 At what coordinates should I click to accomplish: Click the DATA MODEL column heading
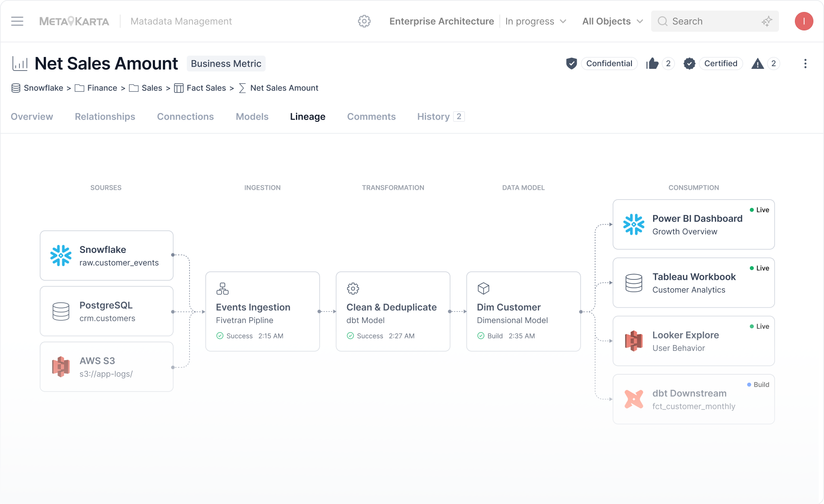click(x=523, y=188)
